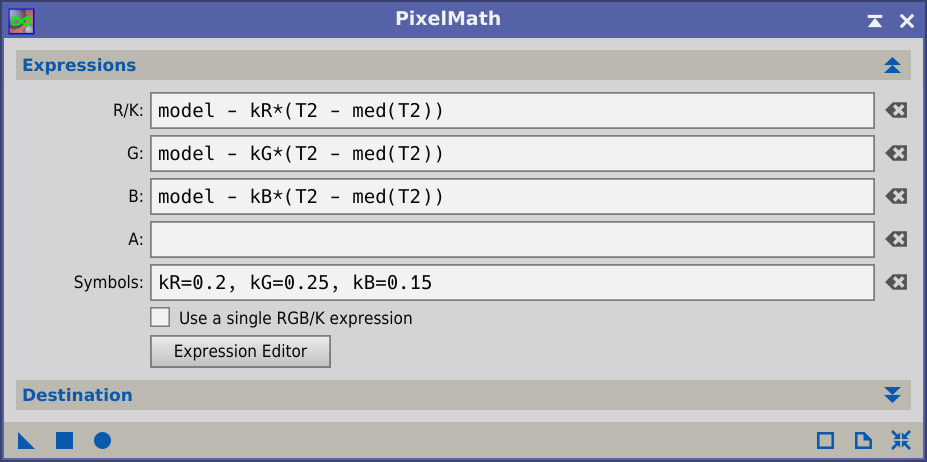Focus the G expression input
The width and height of the screenshot is (927, 462).
click(512, 154)
